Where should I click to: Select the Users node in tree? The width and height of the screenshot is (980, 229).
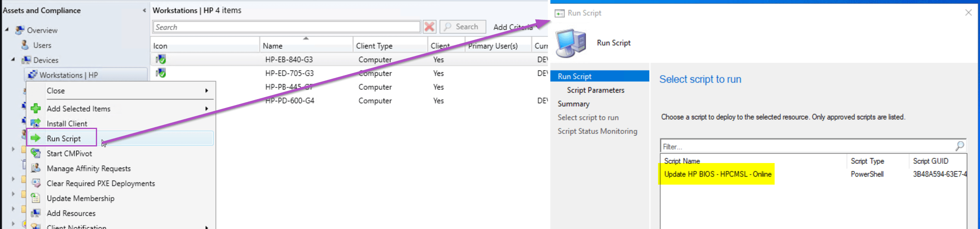click(x=42, y=45)
